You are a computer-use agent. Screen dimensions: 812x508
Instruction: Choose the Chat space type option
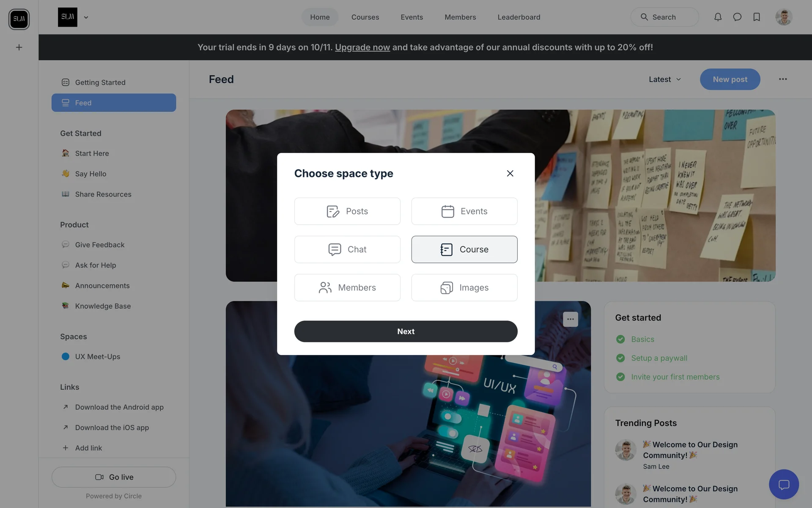point(347,249)
